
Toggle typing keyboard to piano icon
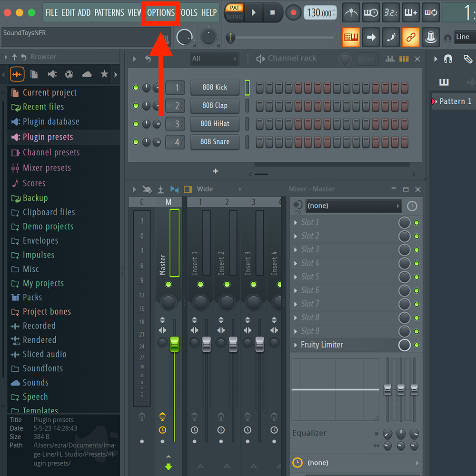click(x=351, y=37)
